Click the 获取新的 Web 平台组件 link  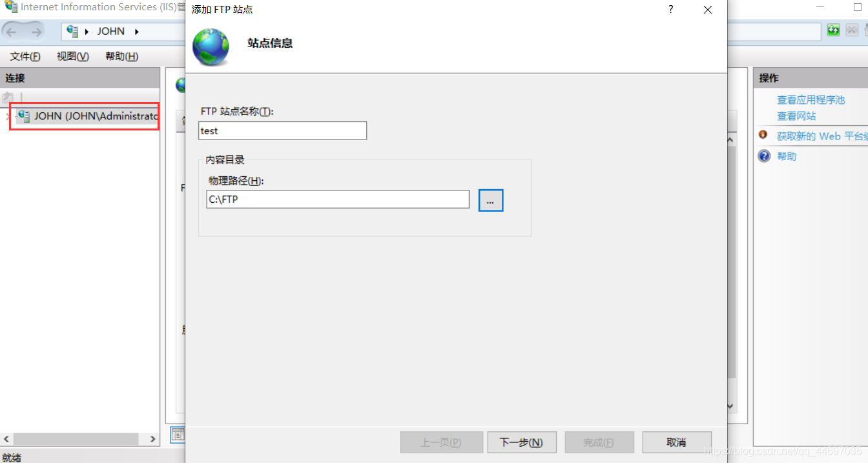tap(822, 136)
